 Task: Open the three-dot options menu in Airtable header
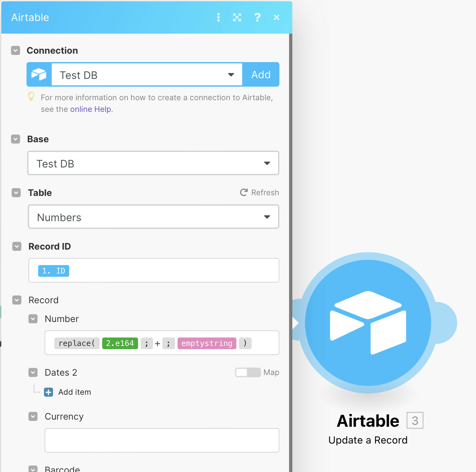[219, 17]
